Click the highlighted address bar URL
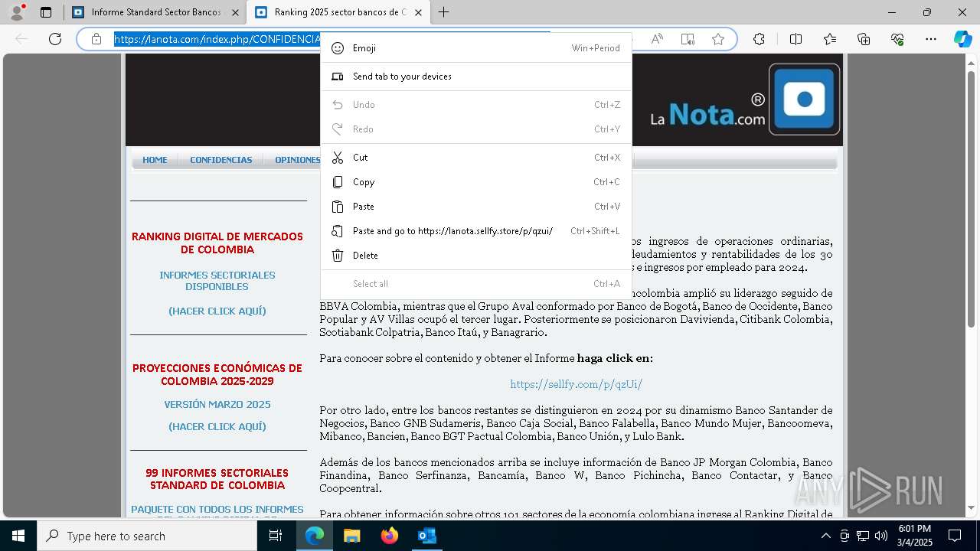The height and width of the screenshot is (551, 980). pos(217,39)
